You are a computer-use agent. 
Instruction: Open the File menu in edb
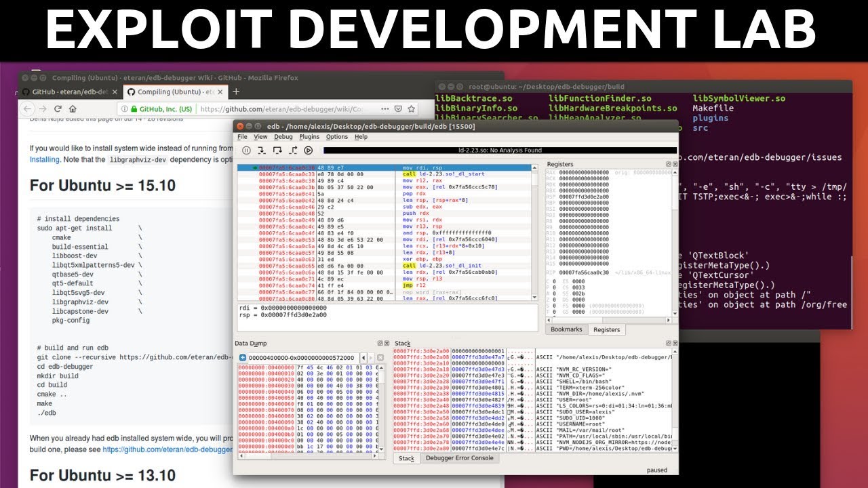pyautogui.click(x=243, y=137)
